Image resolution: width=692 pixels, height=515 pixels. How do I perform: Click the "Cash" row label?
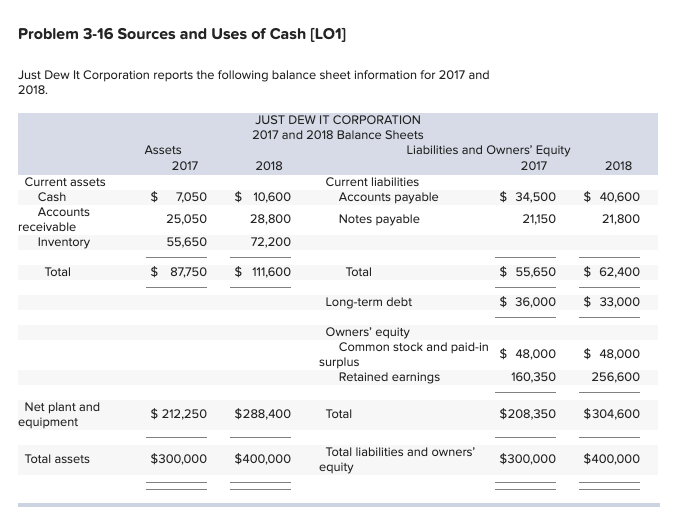(52, 197)
